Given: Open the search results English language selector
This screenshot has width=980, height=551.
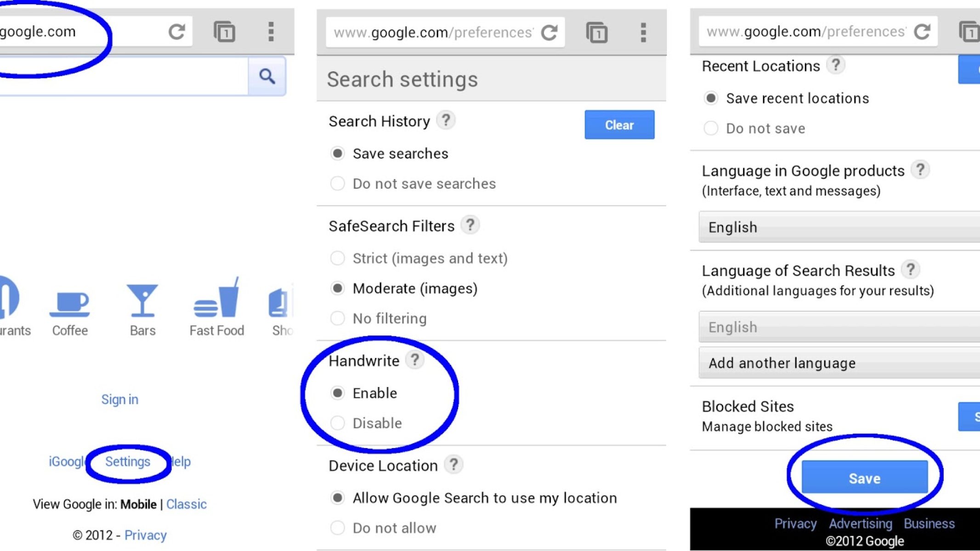Looking at the screenshot, I should (x=839, y=327).
